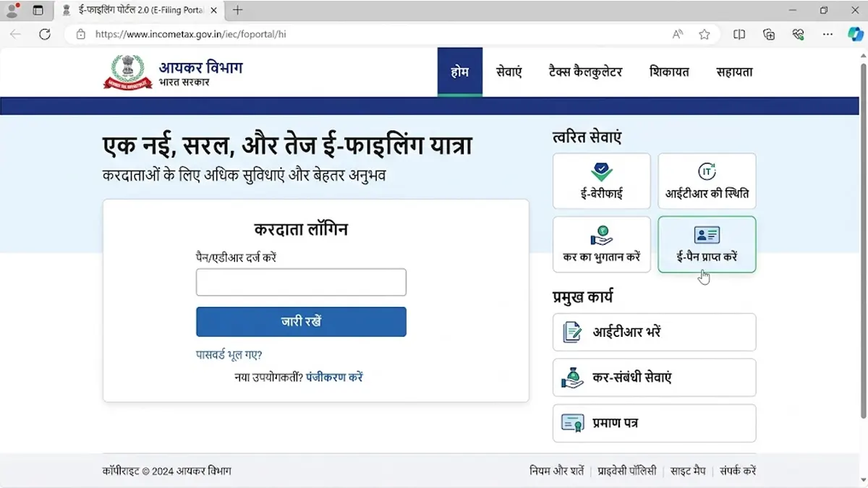This screenshot has height=488, width=868.
Task: Click the site lock icon in the address bar
Action: pos(81,34)
